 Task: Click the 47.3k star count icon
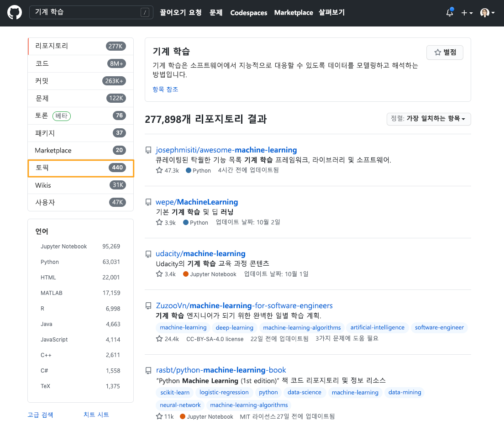point(159,170)
